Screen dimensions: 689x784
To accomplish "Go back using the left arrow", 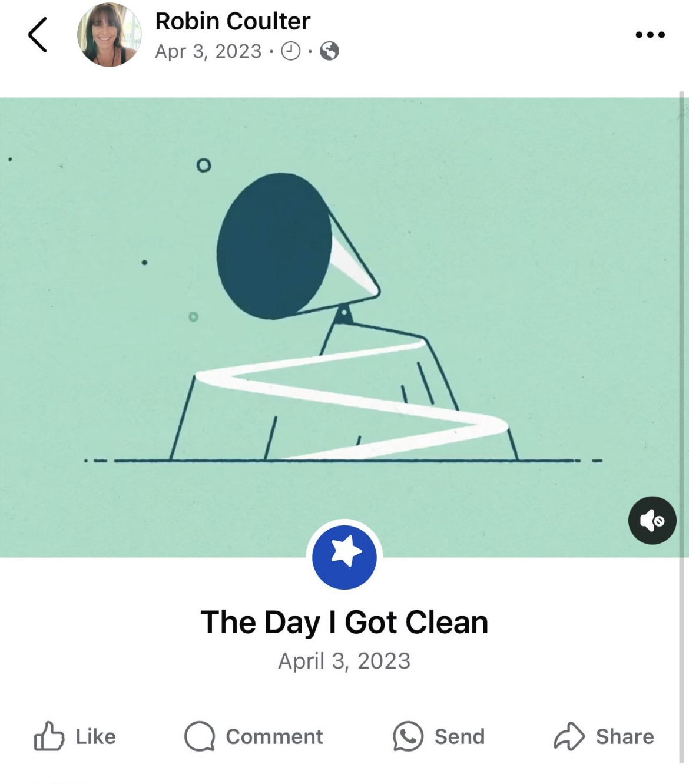I will click(x=38, y=35).
